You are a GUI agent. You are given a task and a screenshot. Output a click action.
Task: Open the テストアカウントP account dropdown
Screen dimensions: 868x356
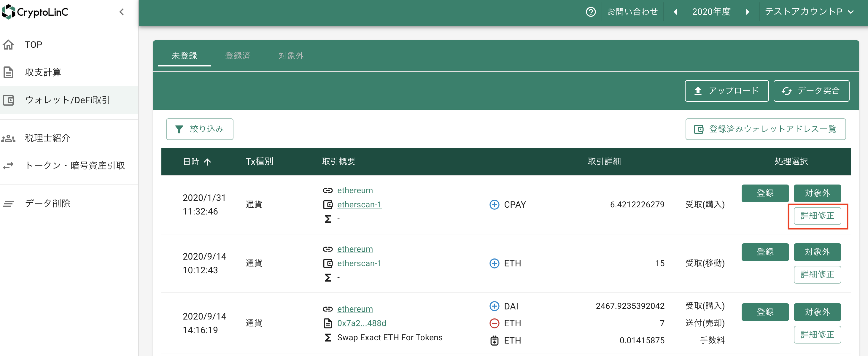coord(809,12)
